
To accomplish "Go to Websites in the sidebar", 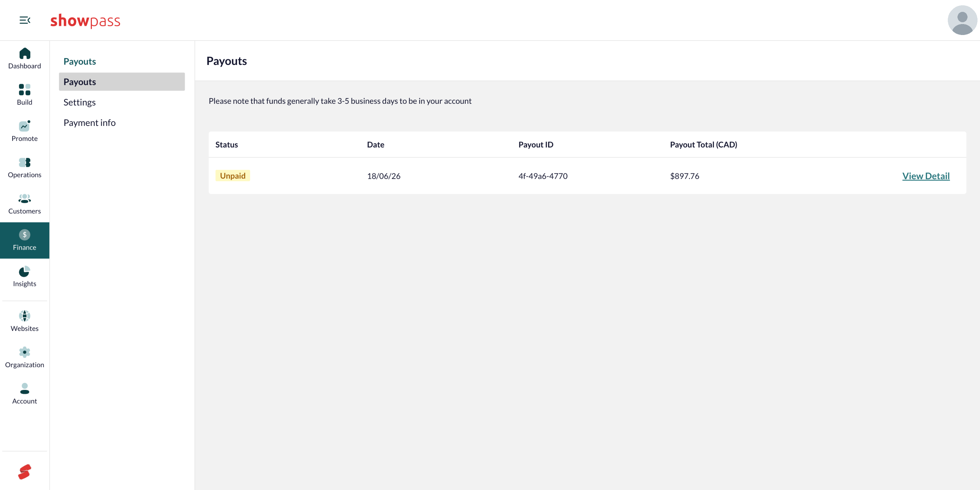I will point(25,321).
